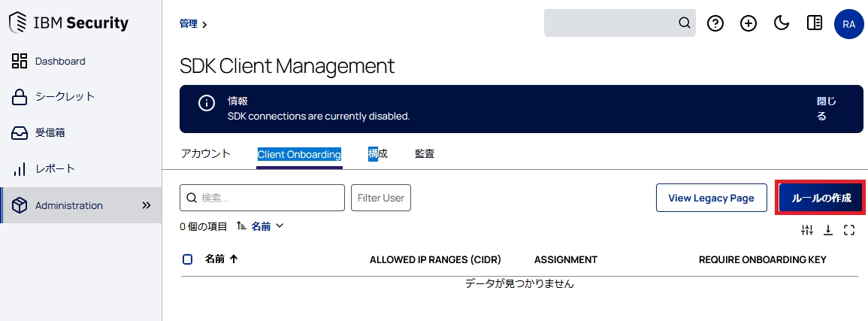Viewport: 868px width, 321px height.
Task: Switch to the 構成 tab
Action: click(378, 154)
